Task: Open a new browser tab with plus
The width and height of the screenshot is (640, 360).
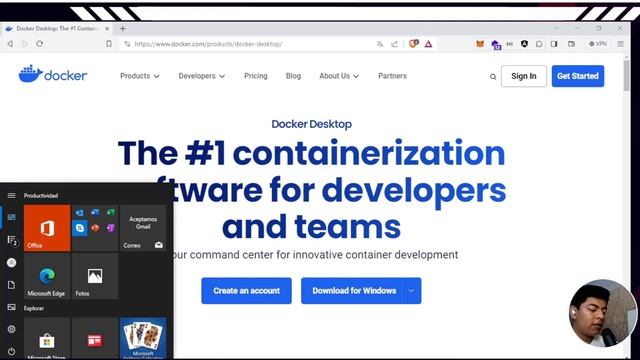Action: tap(122, 29)
